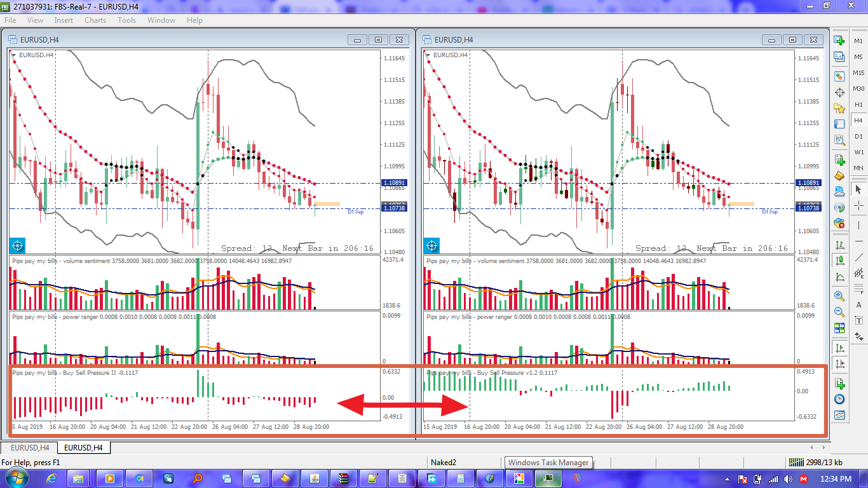Switch timeframe to M5
This screenshot has height=488, width=868.
coord(858,57)
